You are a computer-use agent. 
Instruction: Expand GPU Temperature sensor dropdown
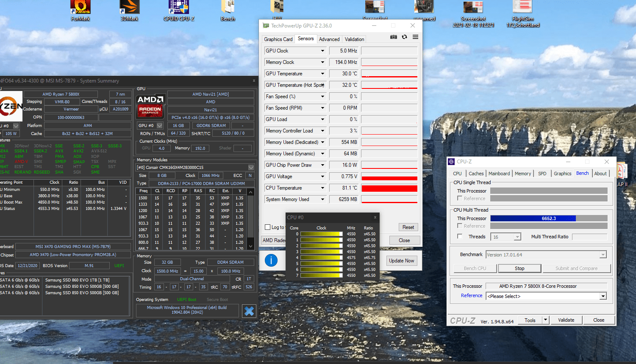tap(322, 74)
